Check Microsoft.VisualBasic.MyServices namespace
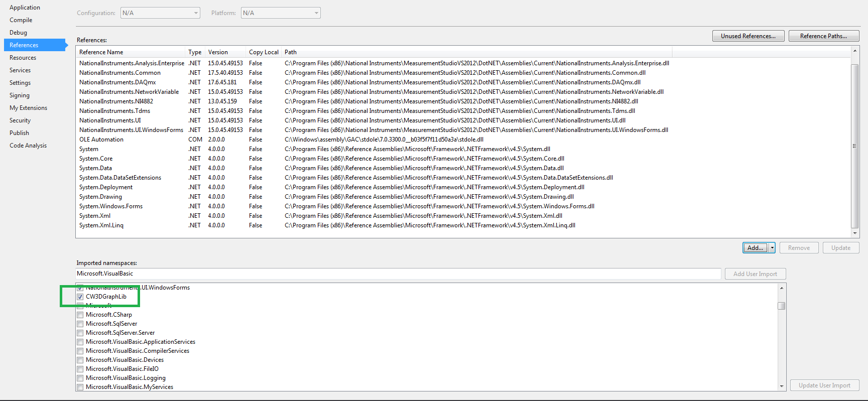Image resolution: width=868 pixels, height=401 pixels. [x=80, y=387]
